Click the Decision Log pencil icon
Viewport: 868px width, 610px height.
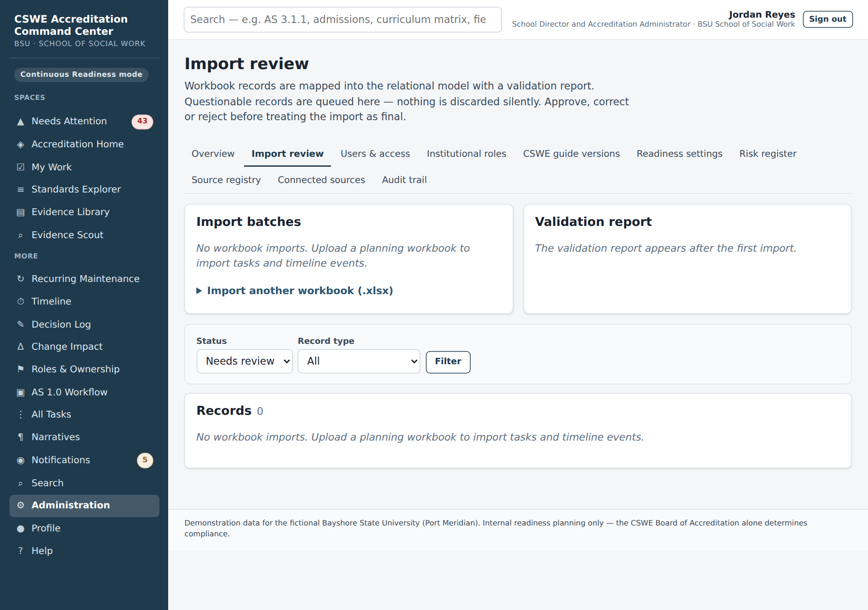20,324
